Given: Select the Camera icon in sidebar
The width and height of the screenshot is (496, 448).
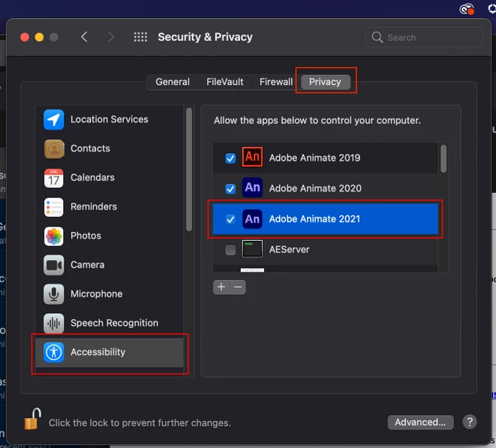Looking at the screenshot, I should point(54,265).
